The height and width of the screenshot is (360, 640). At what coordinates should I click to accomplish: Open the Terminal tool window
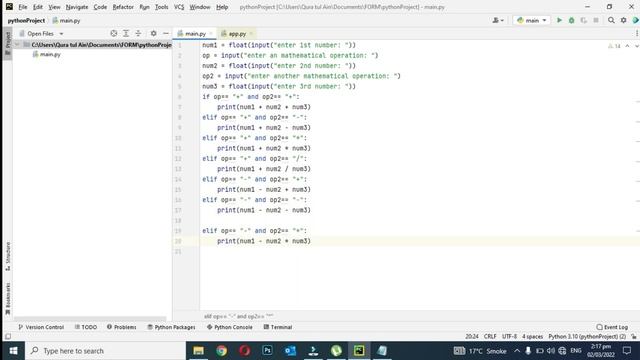point(278,327)
